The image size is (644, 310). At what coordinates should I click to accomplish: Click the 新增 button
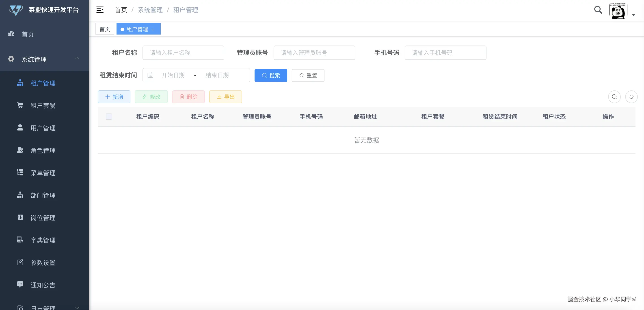click(x=114, y=97)
